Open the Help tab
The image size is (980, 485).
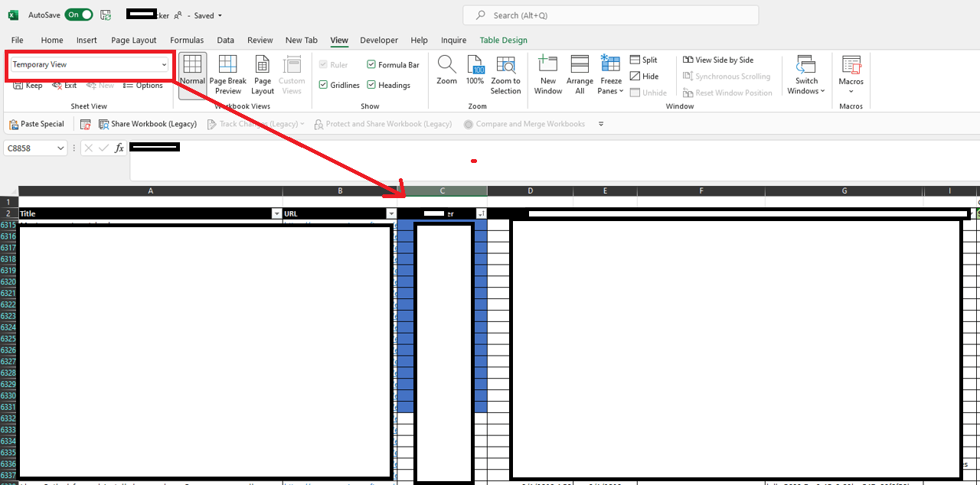click(x=419, y=41)
